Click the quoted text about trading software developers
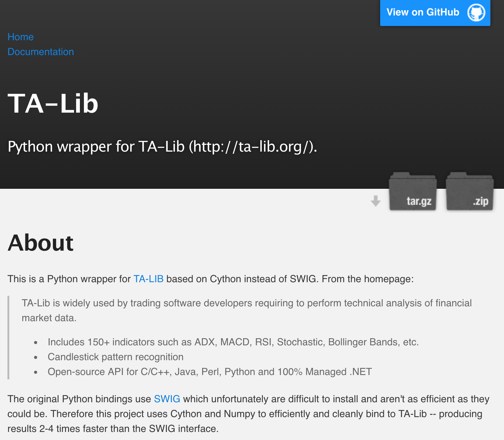This screenshot has height=440, width=504. click(246, 303)
